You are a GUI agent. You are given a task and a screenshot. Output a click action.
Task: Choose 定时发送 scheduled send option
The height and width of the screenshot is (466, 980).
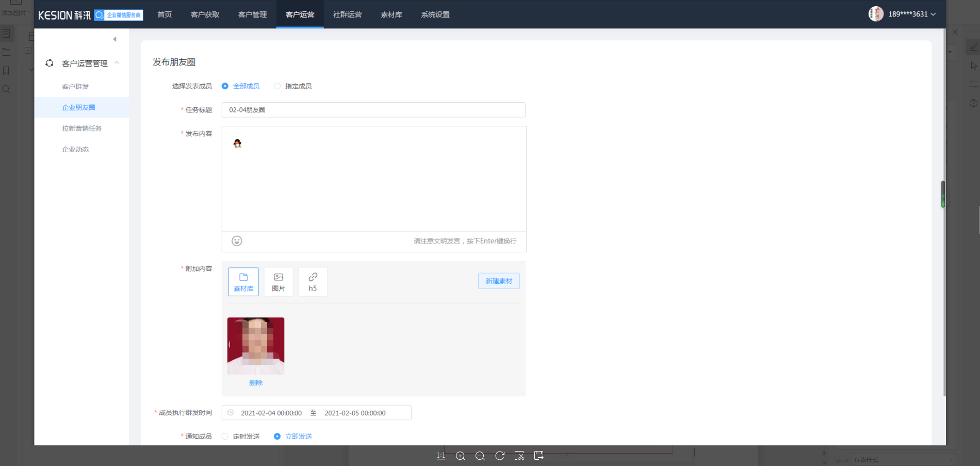225,437
